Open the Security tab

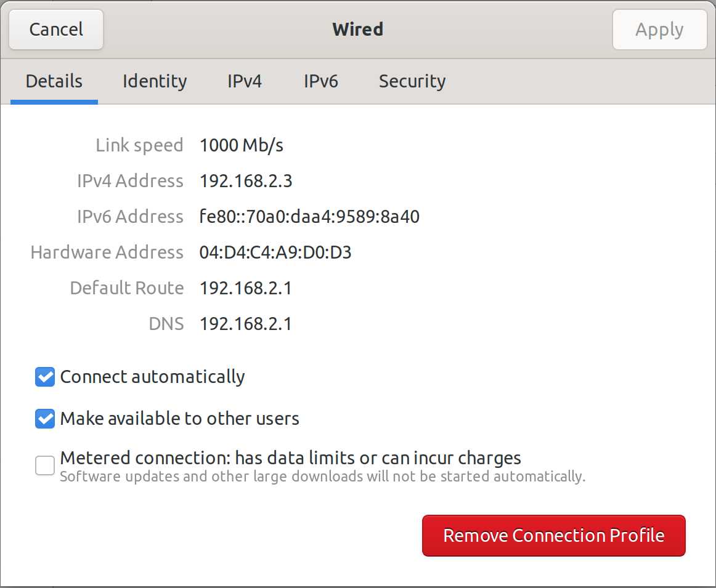(412, 81)
